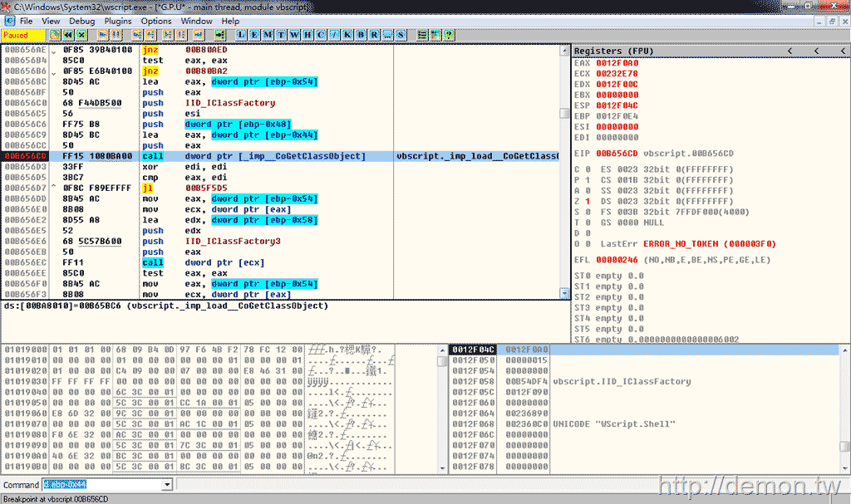
Task: View Threads window with the T icon
Action: pyautogui.click(x=282, y=35)
